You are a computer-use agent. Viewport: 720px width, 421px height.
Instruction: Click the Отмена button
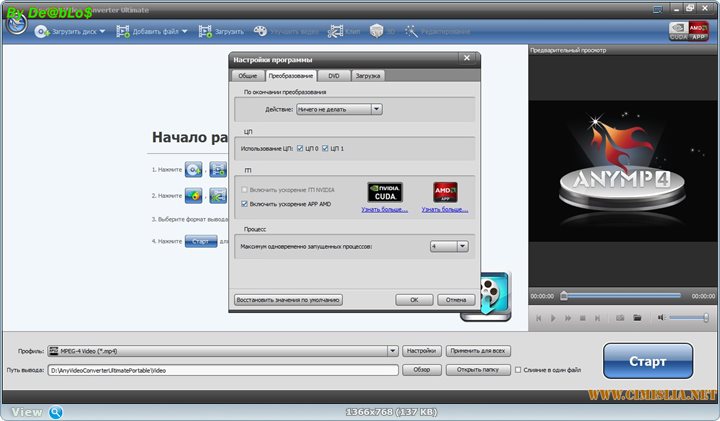point(456,300)
